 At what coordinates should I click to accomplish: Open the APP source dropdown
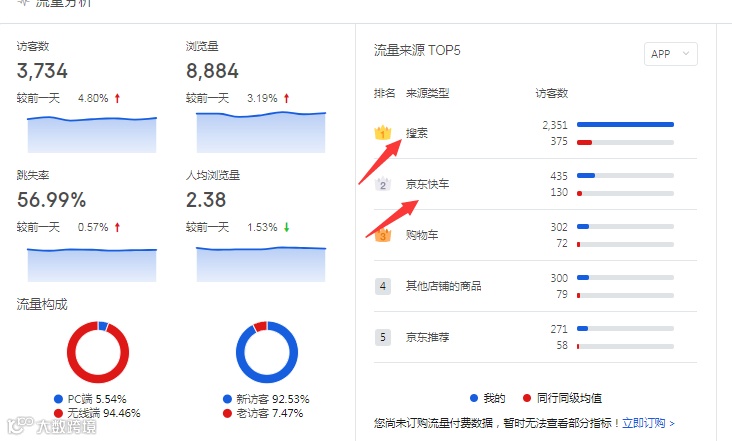(x=670, y=54)
